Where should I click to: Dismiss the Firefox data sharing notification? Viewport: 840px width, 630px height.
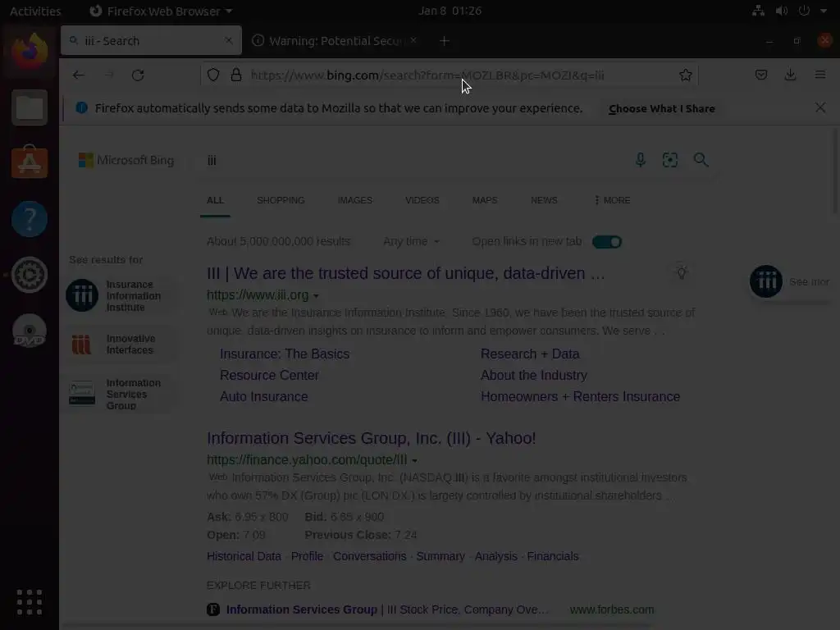(x=820, y=107)
